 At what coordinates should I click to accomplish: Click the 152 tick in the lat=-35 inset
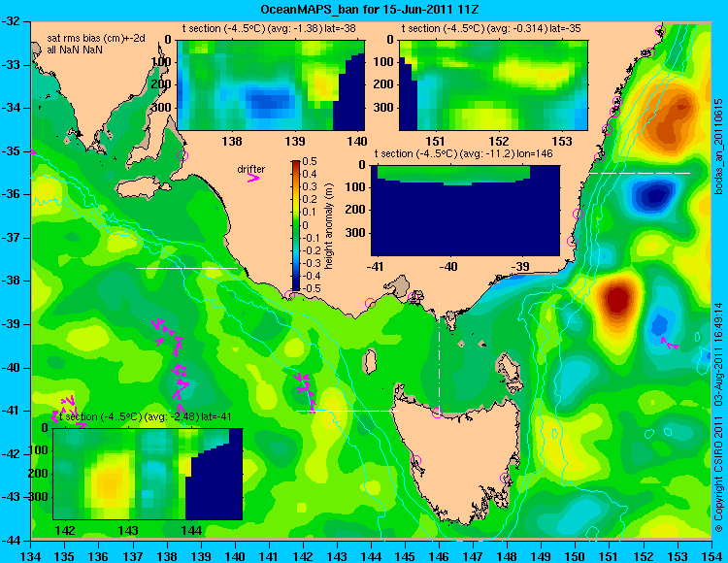coord(499,141)
